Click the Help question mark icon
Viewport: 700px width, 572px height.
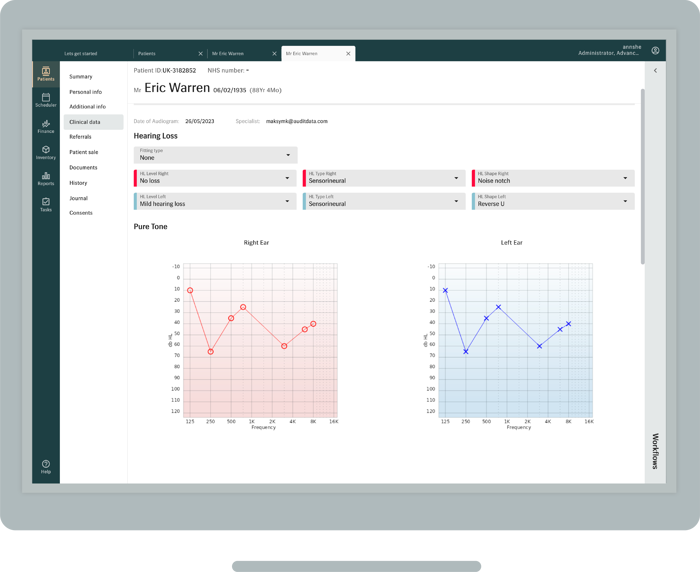tap(46, 466)
